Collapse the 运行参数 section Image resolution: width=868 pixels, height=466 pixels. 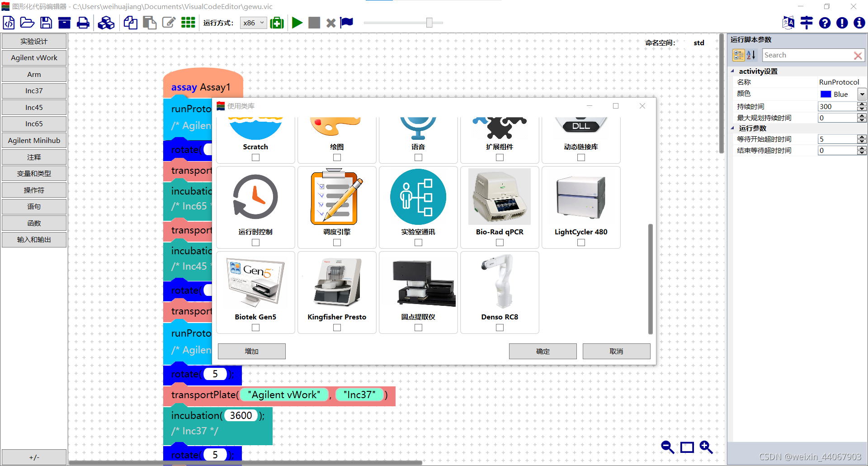(x=732, y=128)
